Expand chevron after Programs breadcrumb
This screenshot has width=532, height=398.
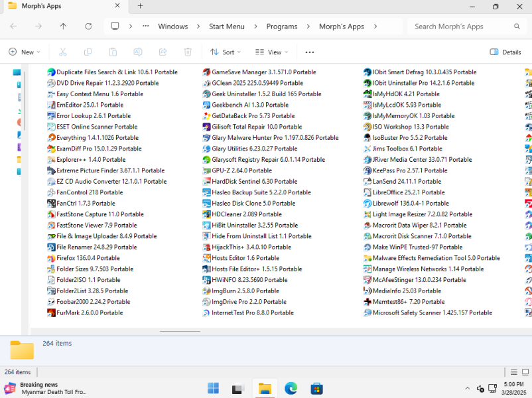pyautogui.click(x=308, y=27)
